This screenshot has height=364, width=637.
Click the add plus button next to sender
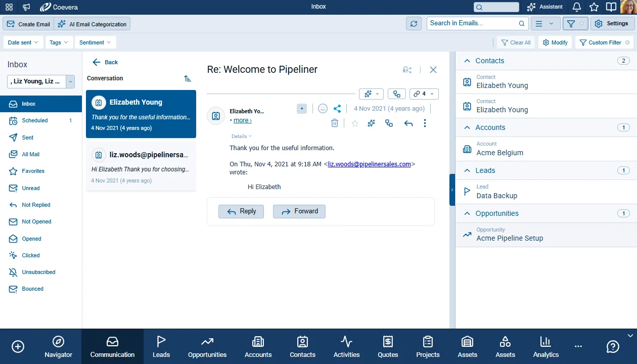click(302, 108)
